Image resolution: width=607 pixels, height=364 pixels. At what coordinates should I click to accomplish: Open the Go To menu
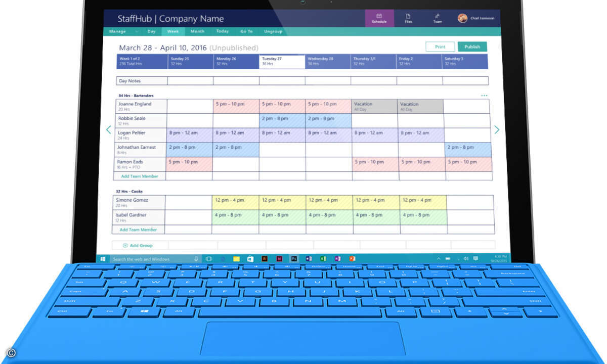(246, 31)
